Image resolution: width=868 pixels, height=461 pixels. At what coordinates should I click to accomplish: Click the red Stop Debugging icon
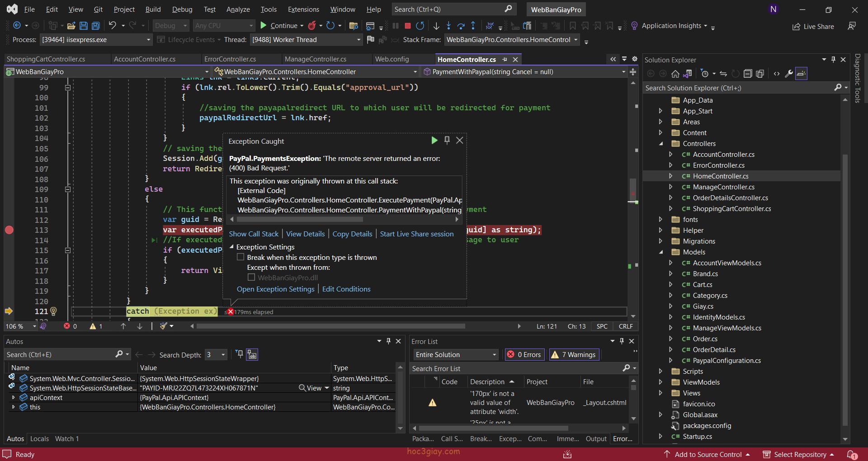point(407,26)
